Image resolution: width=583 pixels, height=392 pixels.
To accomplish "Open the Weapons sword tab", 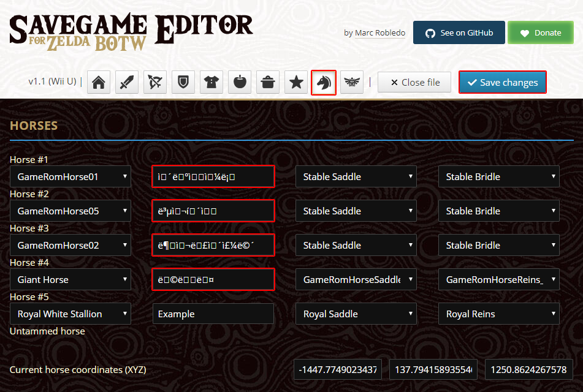I will [127, 82].
